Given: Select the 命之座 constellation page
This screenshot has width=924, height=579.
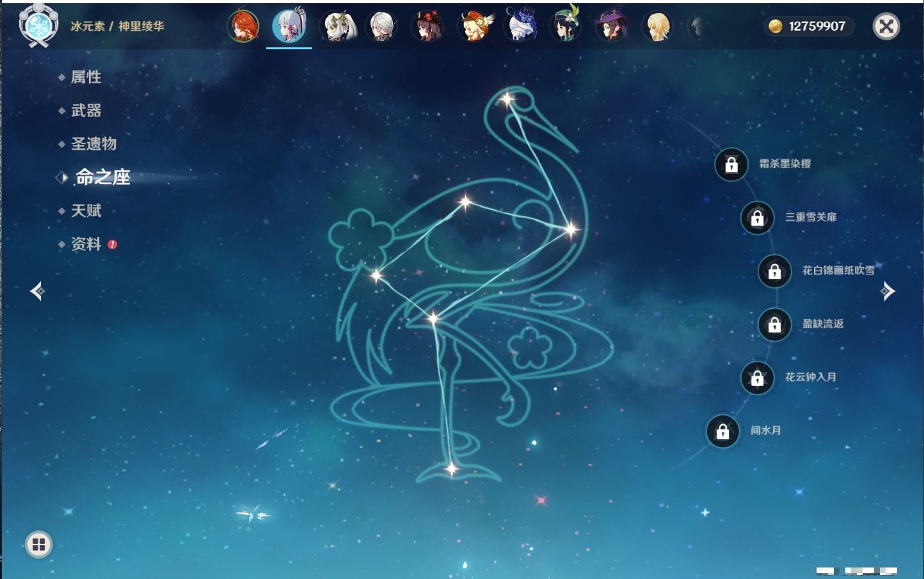Looking at the screenshot, I should pos(102,177).
